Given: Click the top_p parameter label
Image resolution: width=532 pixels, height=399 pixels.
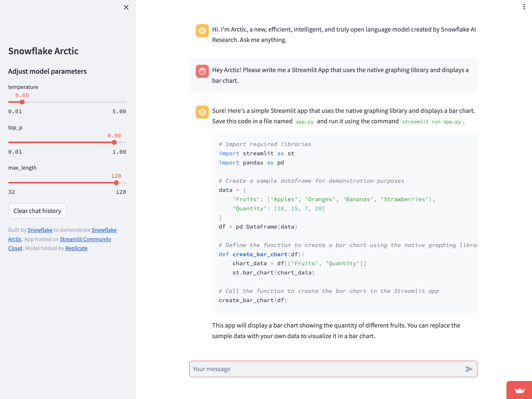Looking at the screenshot, I should [x=16, y=127].
